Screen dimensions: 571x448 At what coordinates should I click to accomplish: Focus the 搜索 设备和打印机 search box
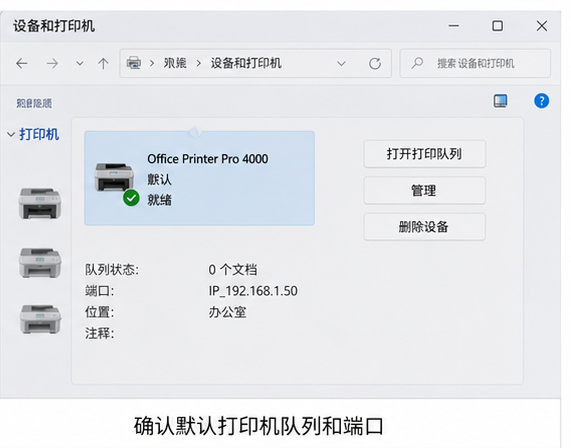[475, 63]
